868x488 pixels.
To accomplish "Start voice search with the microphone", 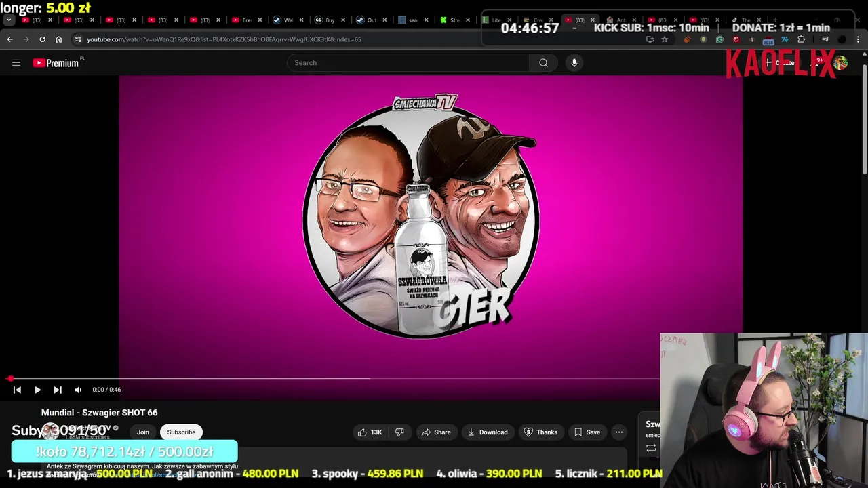I will tap(574, 63).
